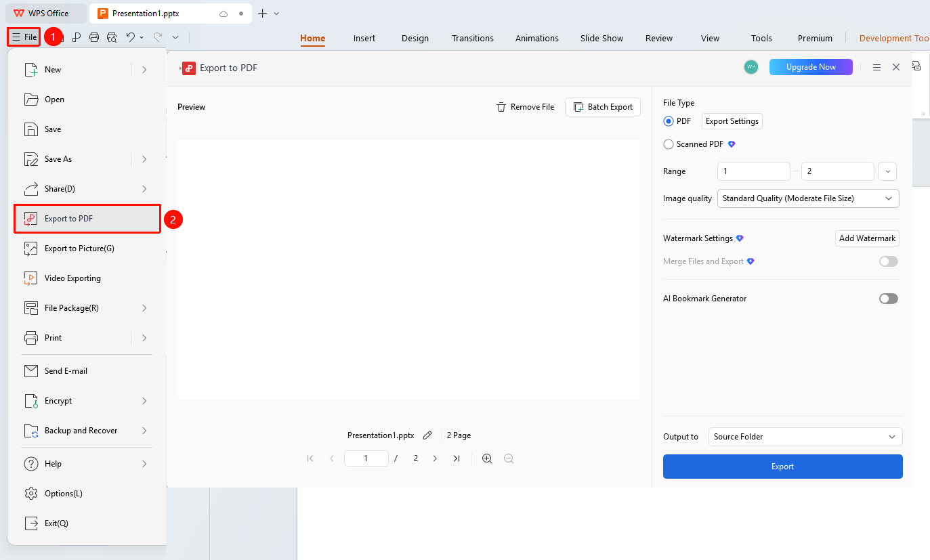Click the Export to PDF toolbar icon

coord(77,38)
